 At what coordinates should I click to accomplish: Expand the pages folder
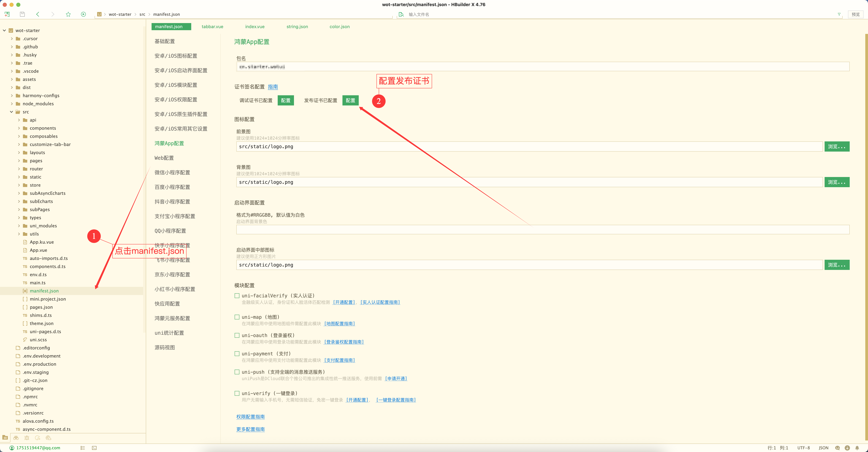(x=19, y=161)
